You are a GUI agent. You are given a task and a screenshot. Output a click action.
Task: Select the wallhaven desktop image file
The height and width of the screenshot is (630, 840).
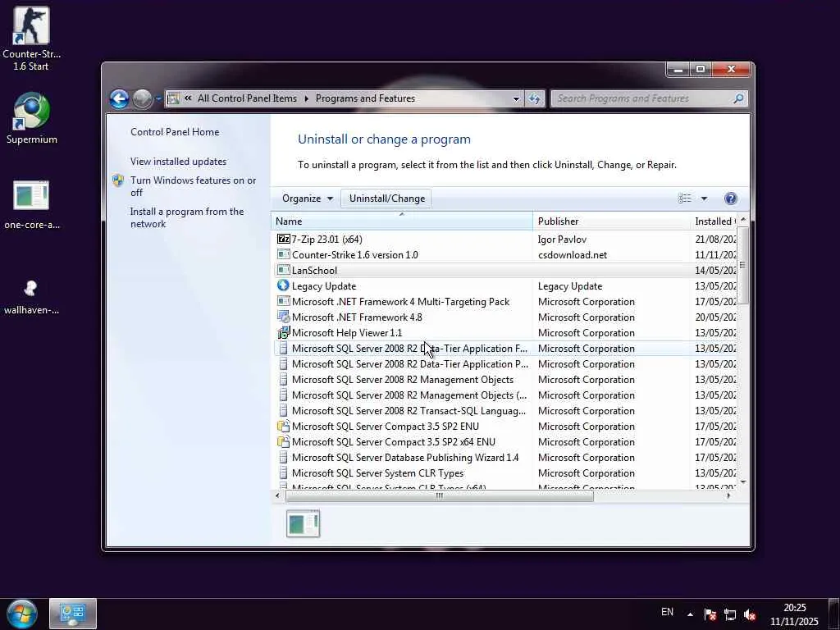[31, 295]
